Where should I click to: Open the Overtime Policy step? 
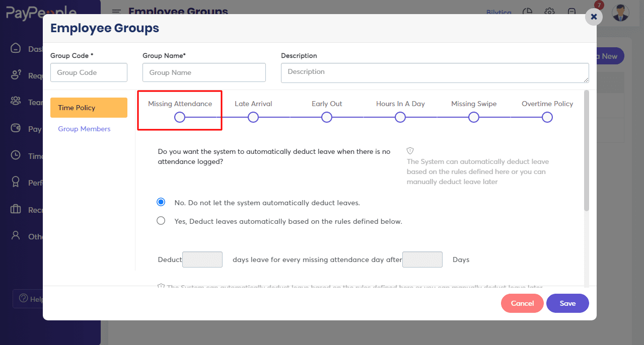click(547, 117)
